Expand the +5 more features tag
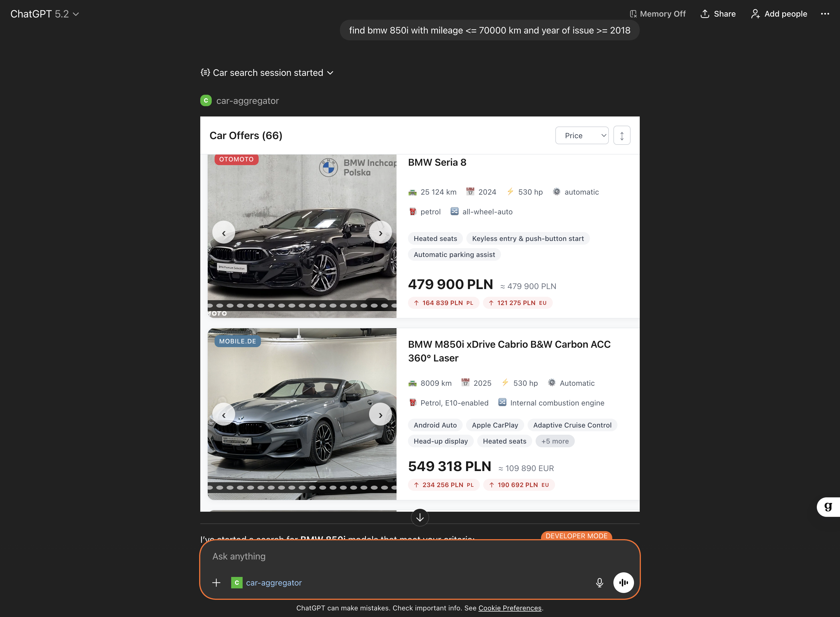840x617 pixels. [555, 441]
